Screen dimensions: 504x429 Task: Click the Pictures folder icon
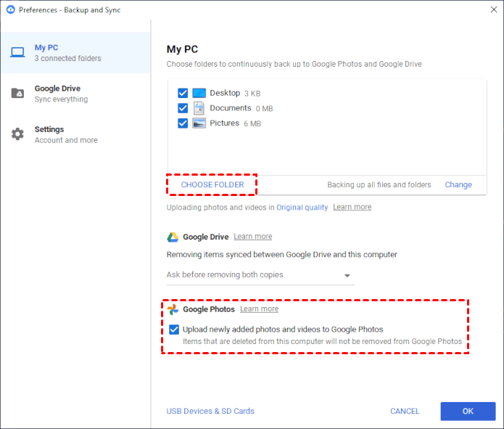click(199, 123)
